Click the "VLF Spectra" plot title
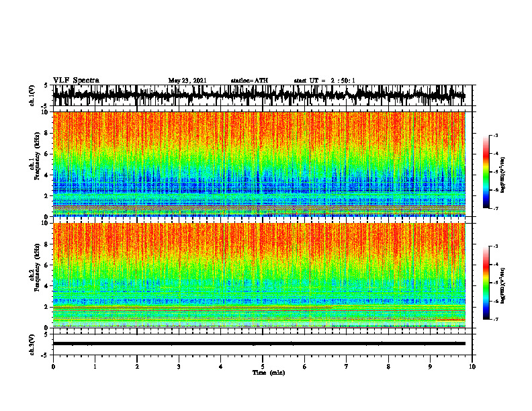The height and width of the screenshot is (411, 532). (x=76, y=80)
